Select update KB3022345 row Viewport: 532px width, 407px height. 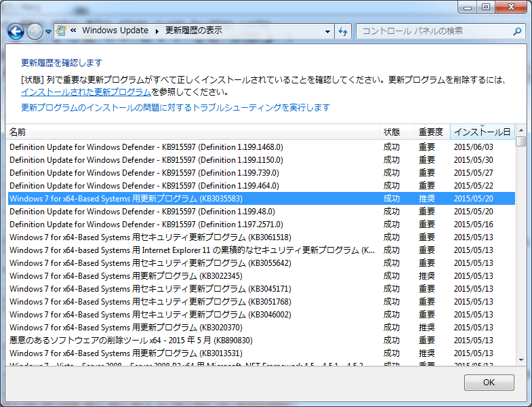(x=262, y=276)
